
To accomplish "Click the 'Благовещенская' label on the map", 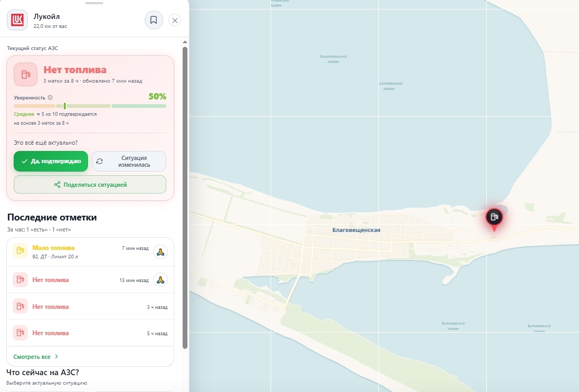I will pyautogui.click(x=356, y=230).
